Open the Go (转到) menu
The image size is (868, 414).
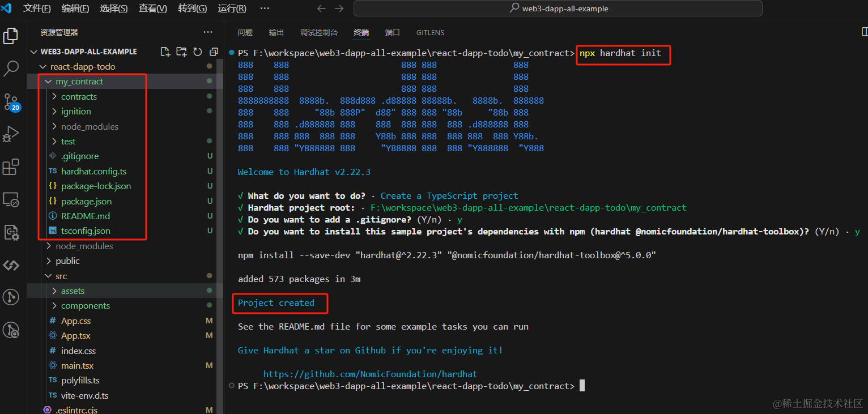pyautogui.click(x=193, y=8)
